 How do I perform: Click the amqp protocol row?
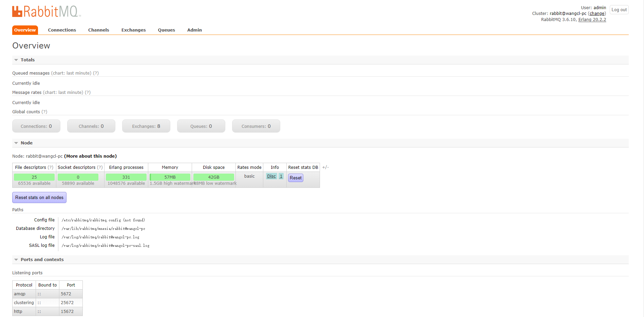point(48,294)
